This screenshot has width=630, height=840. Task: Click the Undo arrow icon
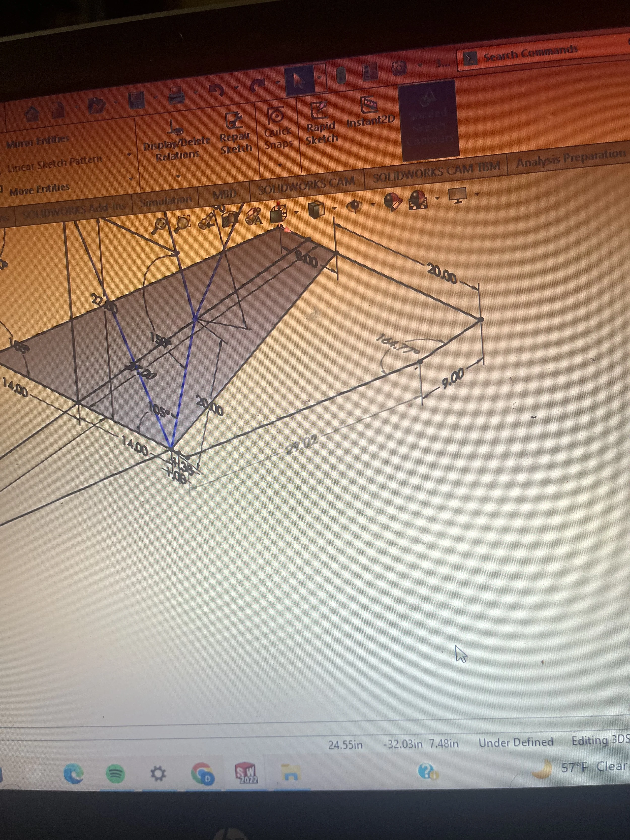click(217, 90)
